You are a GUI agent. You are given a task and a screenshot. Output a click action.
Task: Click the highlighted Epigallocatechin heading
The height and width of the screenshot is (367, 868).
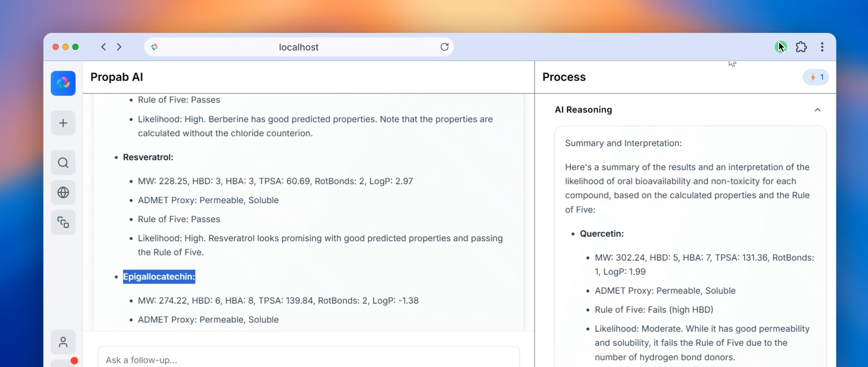[x=159, y=277]
